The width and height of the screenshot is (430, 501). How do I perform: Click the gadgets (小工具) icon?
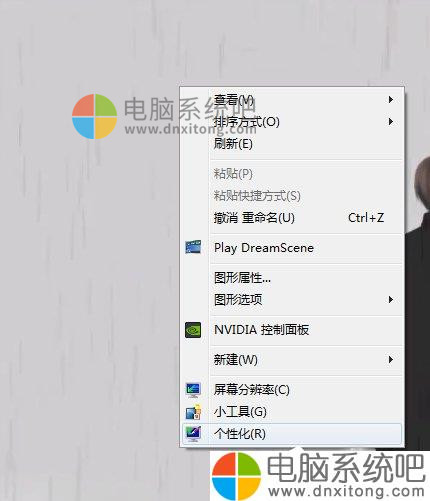pos(193,412)
